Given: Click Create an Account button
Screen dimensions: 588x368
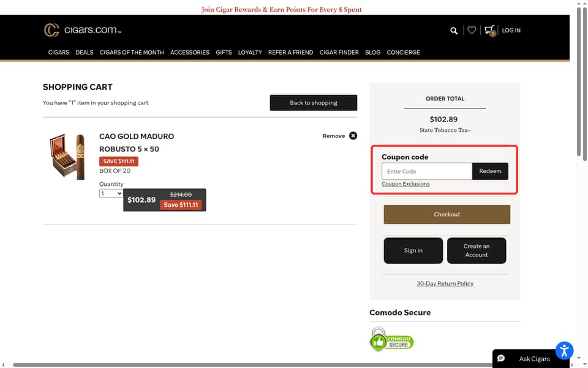Looking at the screenshot, I should pos(477,250).
